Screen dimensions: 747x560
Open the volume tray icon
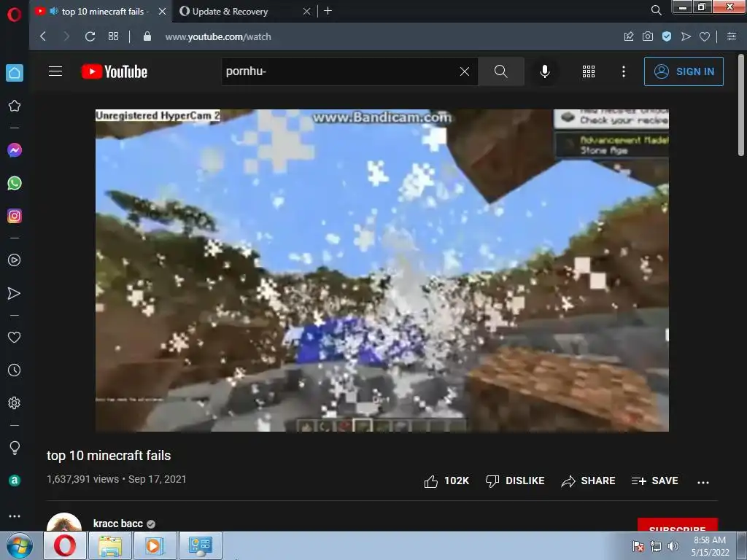coord(673,546)
